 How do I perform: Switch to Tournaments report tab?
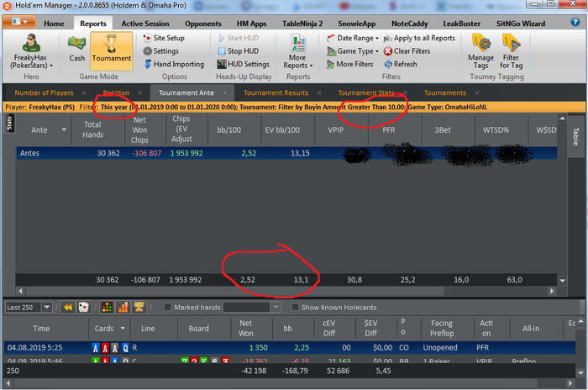pos(444,92)
